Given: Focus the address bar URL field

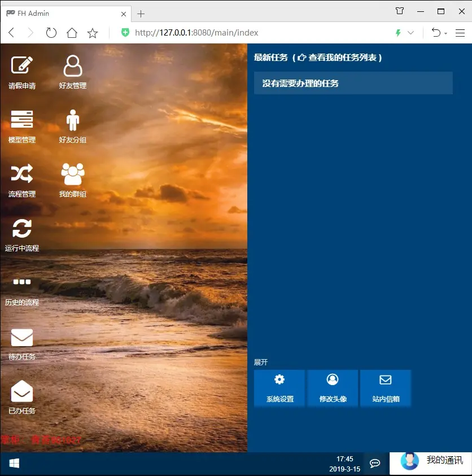Looking at the screenshot, I should click(196, 33).
